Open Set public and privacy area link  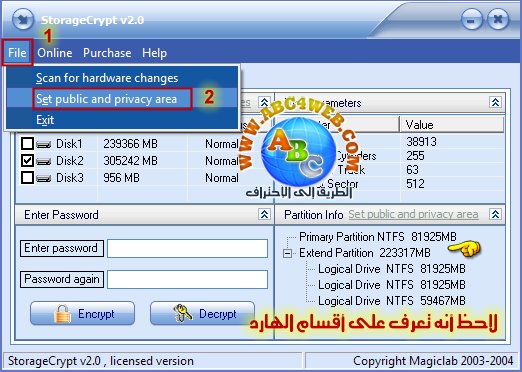(x=413, y=214)
